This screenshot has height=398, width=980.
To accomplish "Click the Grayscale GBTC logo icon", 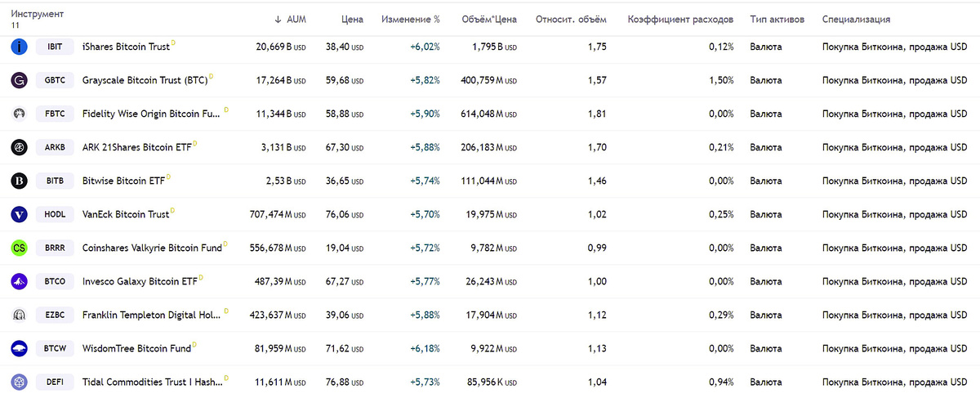I will (x=19, y=80).
